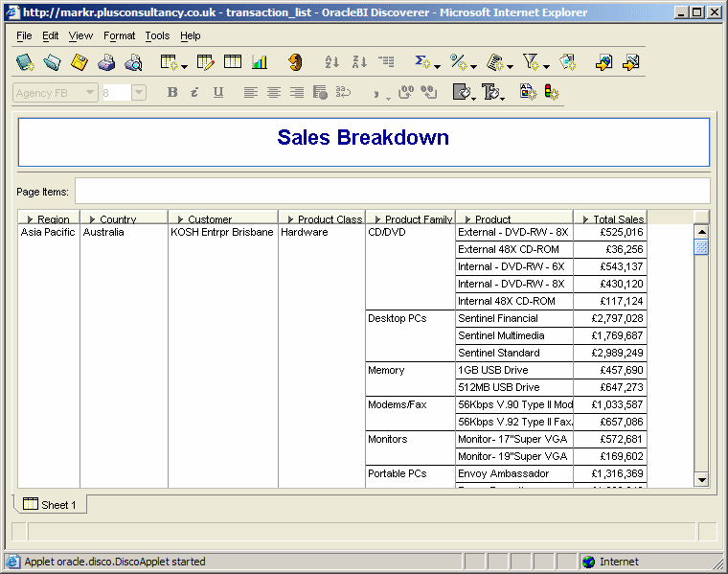728x574 pixels.
Task: Toggle italic formatting
Action: coord(194,92)
